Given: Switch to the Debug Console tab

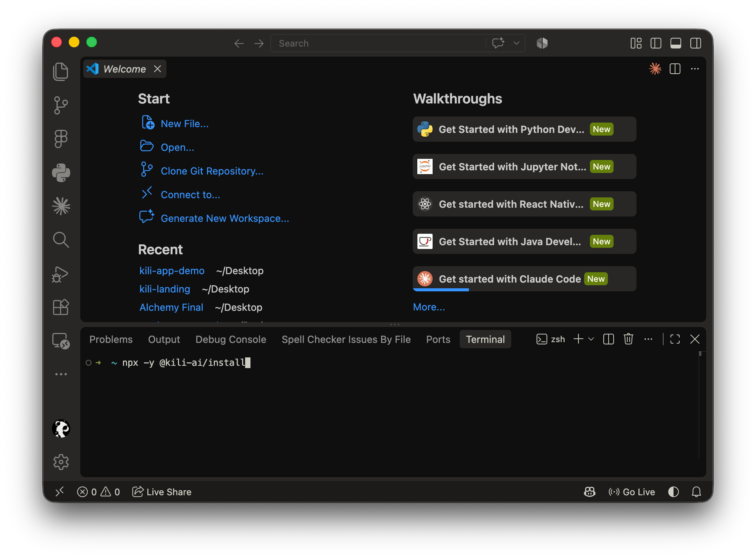Looking at the screenshot, I should [x=231, y=339].
